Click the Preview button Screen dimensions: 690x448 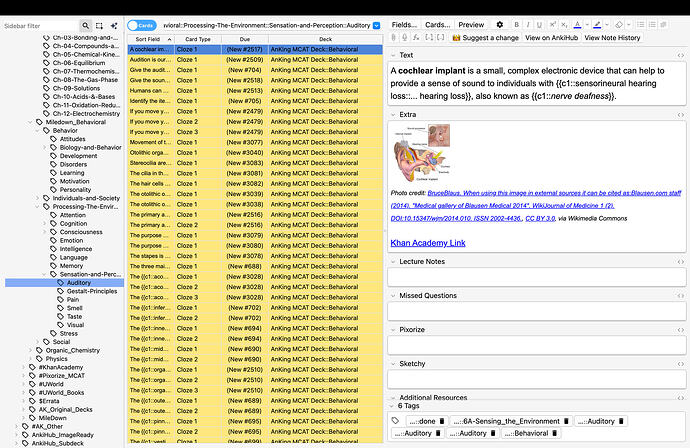click(471, 25)
